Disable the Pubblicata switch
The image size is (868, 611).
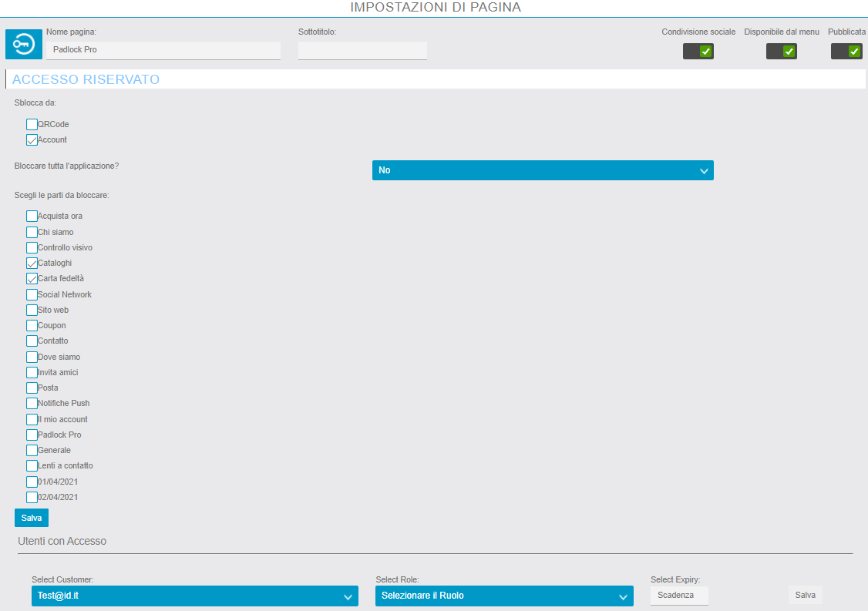(x=846, y=52)
